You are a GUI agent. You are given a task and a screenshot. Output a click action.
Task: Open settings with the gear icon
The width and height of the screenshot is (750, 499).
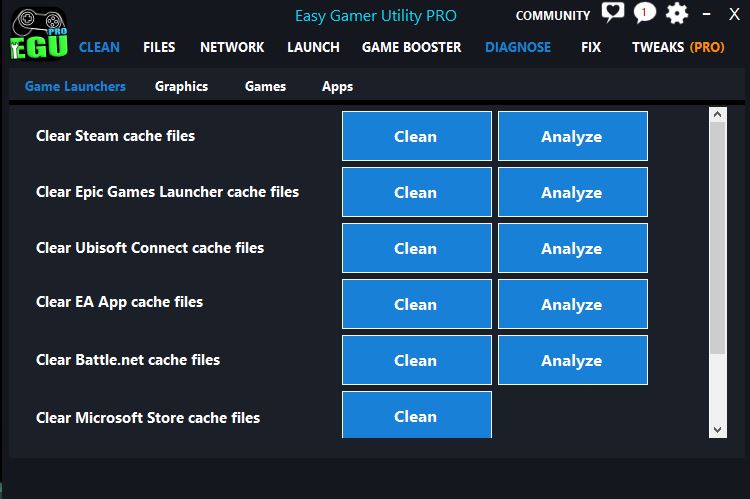677,14
